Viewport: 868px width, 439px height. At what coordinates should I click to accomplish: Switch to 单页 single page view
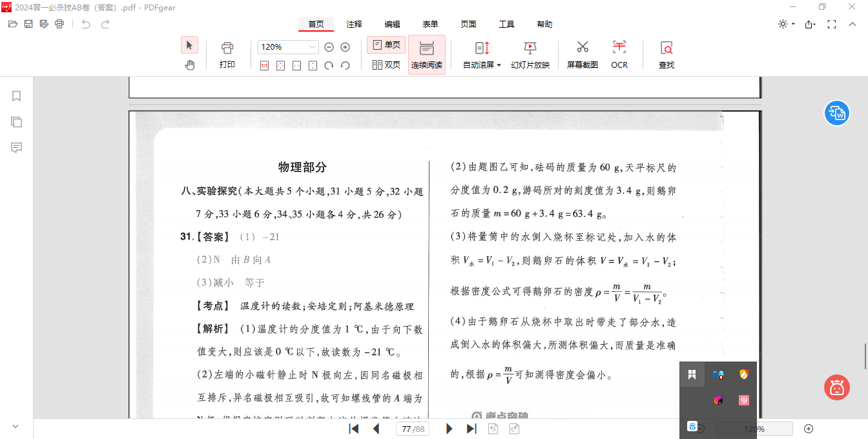coord(386,45)
